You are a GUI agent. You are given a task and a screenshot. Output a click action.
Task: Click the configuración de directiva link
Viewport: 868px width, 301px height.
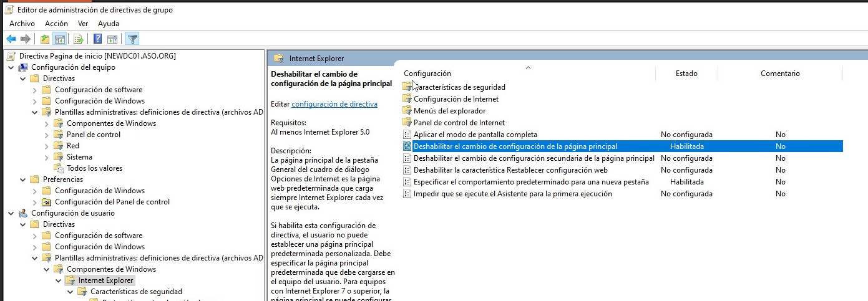334,104
